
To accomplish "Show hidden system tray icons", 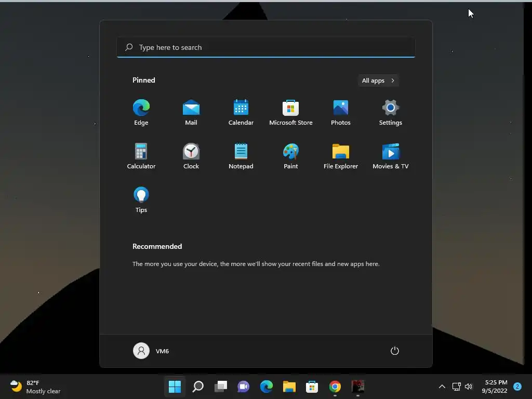I will click(x=442, y=387).
